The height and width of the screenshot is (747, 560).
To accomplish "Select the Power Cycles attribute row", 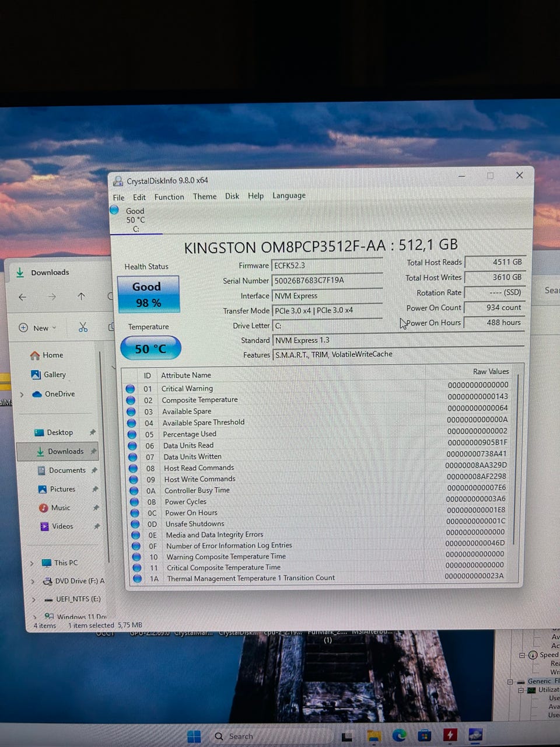I will pos(320,501).
